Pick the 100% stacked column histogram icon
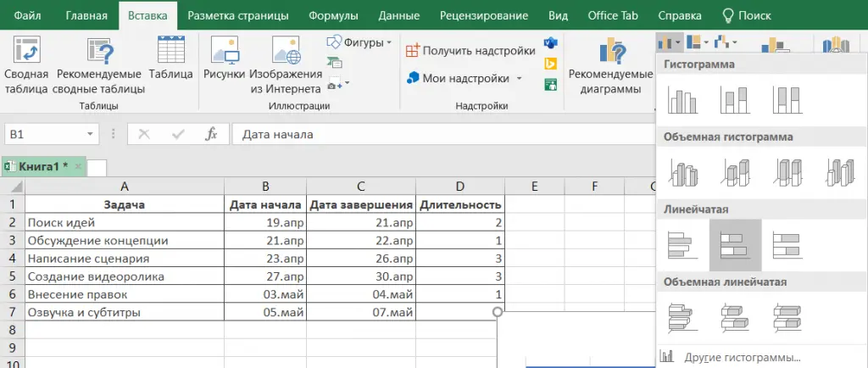Screen dimensions: 868x368 (787, 101)
